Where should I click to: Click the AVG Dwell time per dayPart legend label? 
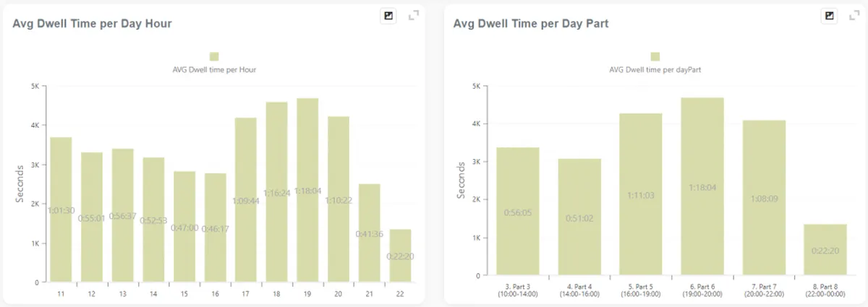point(655,70)
